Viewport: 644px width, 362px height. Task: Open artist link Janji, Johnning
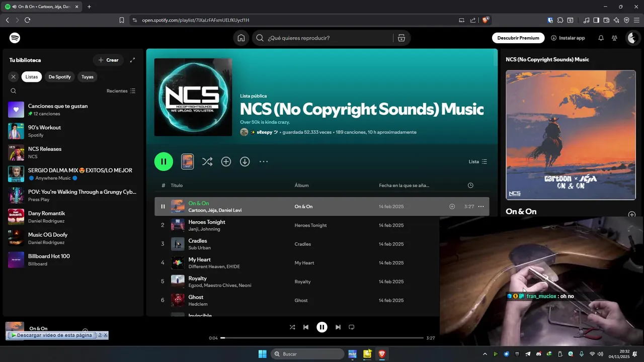pyautogui.click(x=204, y=229)
